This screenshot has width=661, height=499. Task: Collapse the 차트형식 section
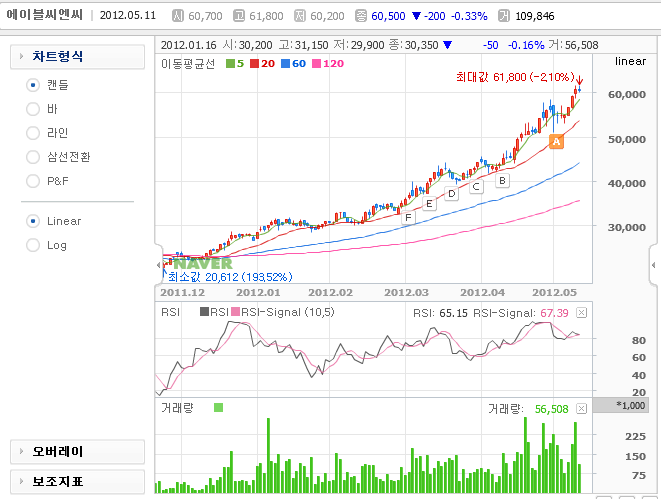click(x=76, y=57)
